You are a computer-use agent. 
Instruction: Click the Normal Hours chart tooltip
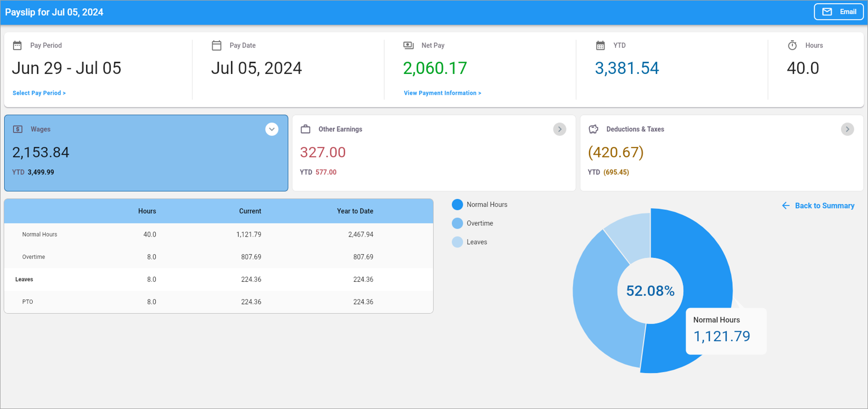point(726,331)
